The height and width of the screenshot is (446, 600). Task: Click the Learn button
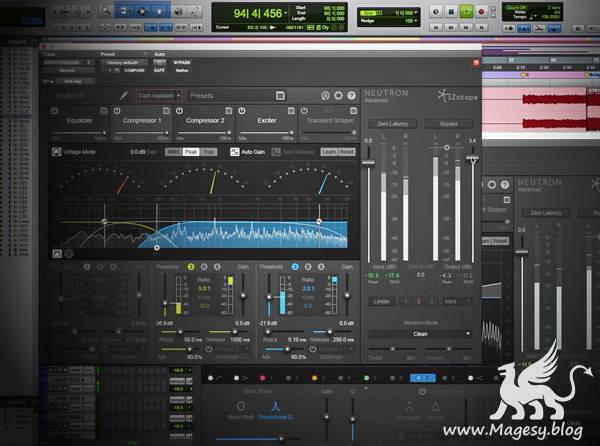[329, 152]
